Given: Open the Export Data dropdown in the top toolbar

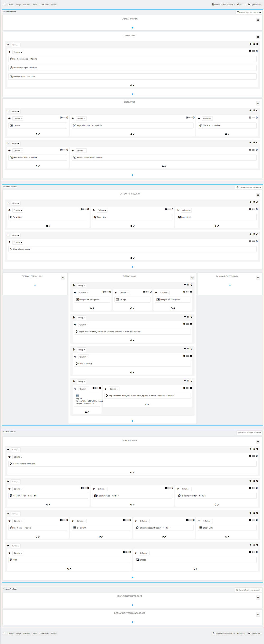Looking at the screenshot, I should click(255, 4).
